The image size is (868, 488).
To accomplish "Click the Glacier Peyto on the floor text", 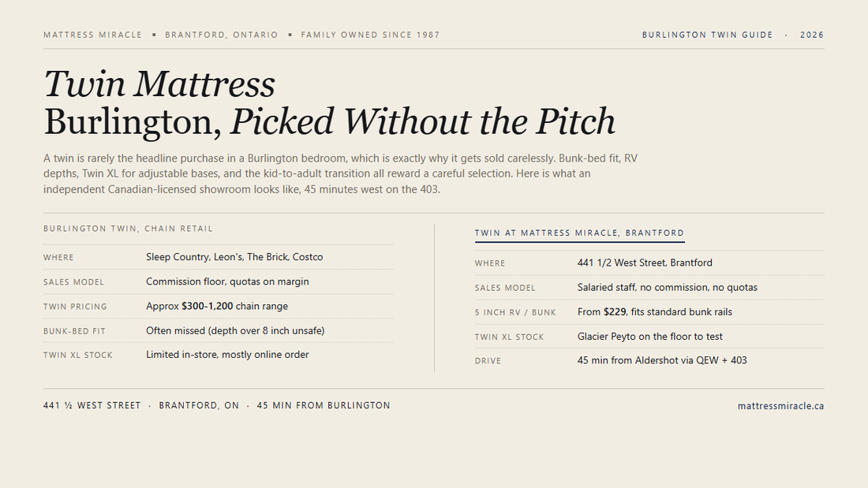I will tap(650, 337).
